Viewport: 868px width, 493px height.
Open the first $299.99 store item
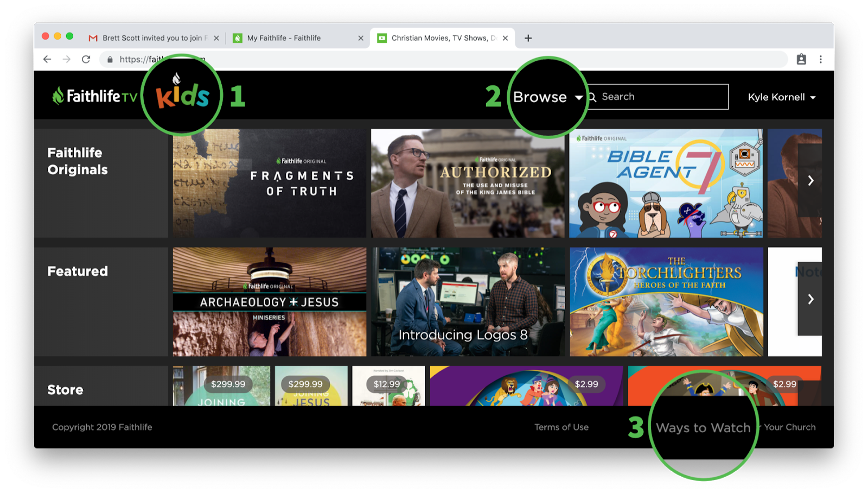tap(221, 385)
